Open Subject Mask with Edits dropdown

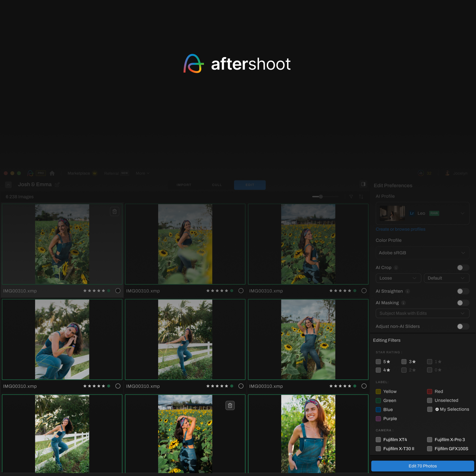tap(422, 313)
